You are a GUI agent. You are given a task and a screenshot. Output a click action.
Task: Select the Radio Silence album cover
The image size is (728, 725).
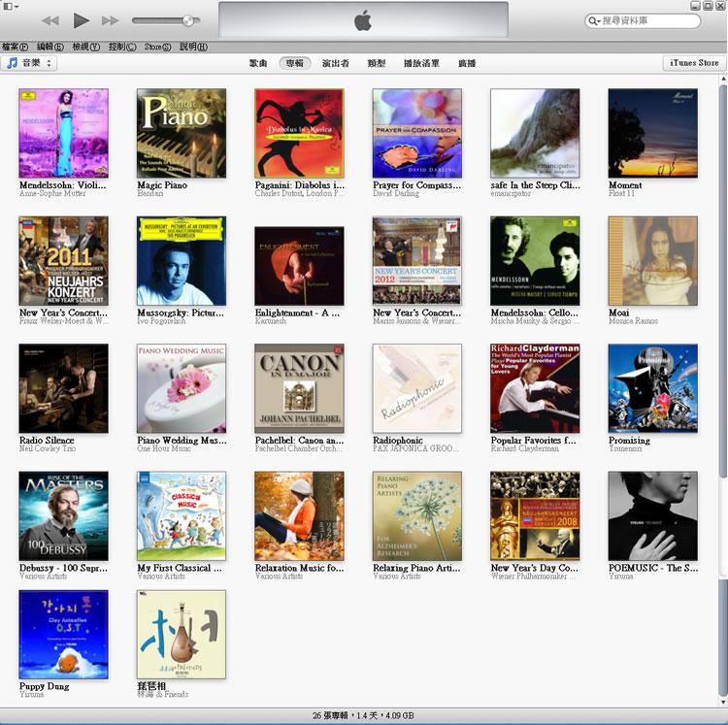[x=64, y=388]
